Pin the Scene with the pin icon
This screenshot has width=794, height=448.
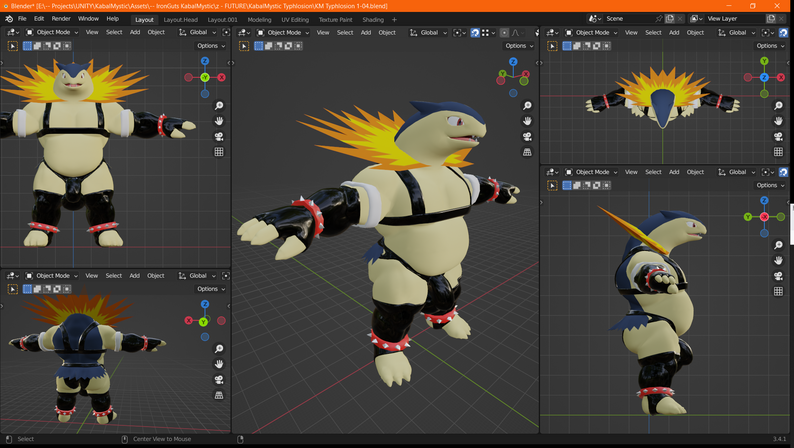[659, 19]
